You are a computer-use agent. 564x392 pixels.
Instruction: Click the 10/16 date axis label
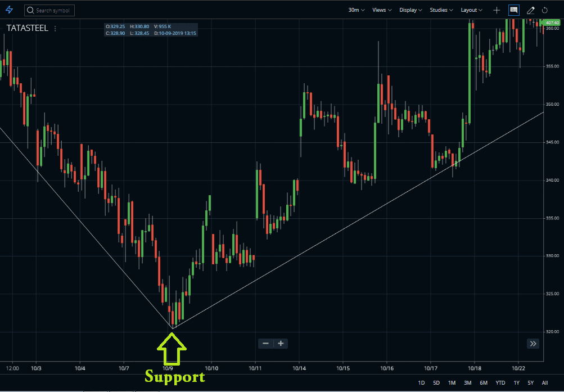coord(387,368)
